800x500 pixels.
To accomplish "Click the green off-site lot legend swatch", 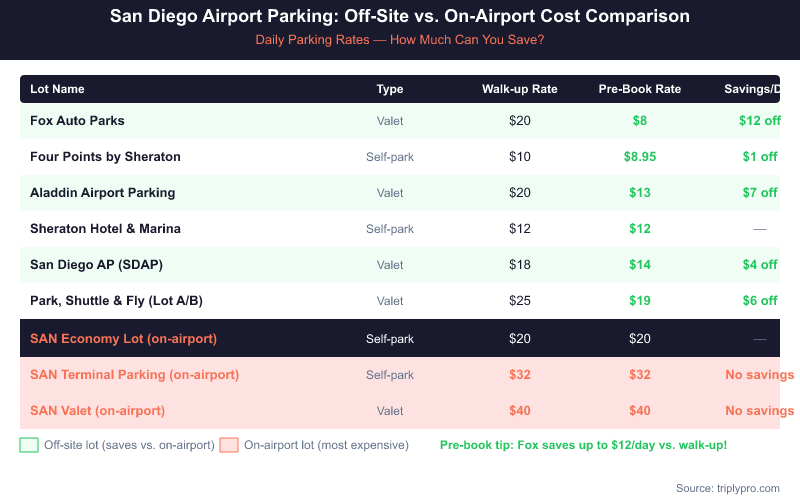I will 29,445.
